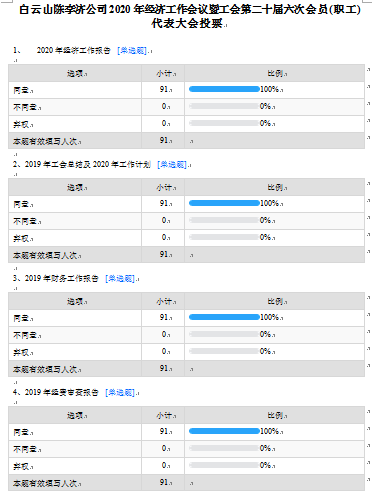The image size is (372, 498).
Task: Click the [单选题] link for question 2
Action: coord(173,165)
